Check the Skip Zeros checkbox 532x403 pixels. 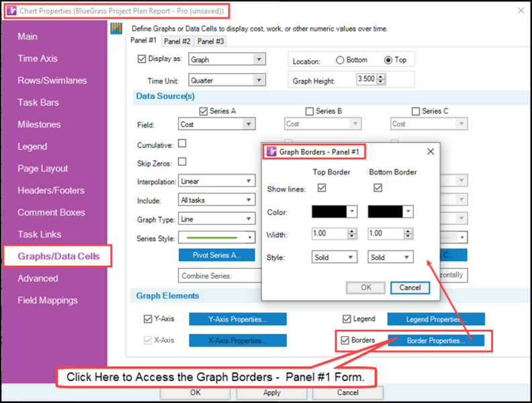click(182, 162)
